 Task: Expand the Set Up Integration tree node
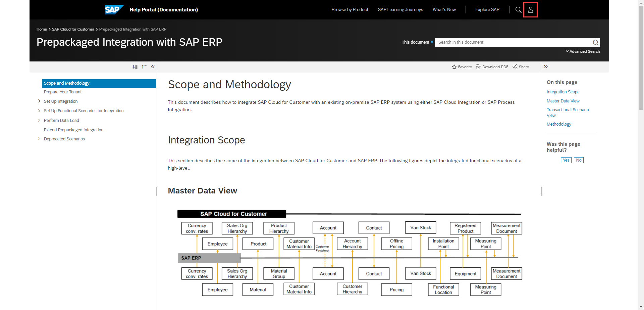coord(39,101)
